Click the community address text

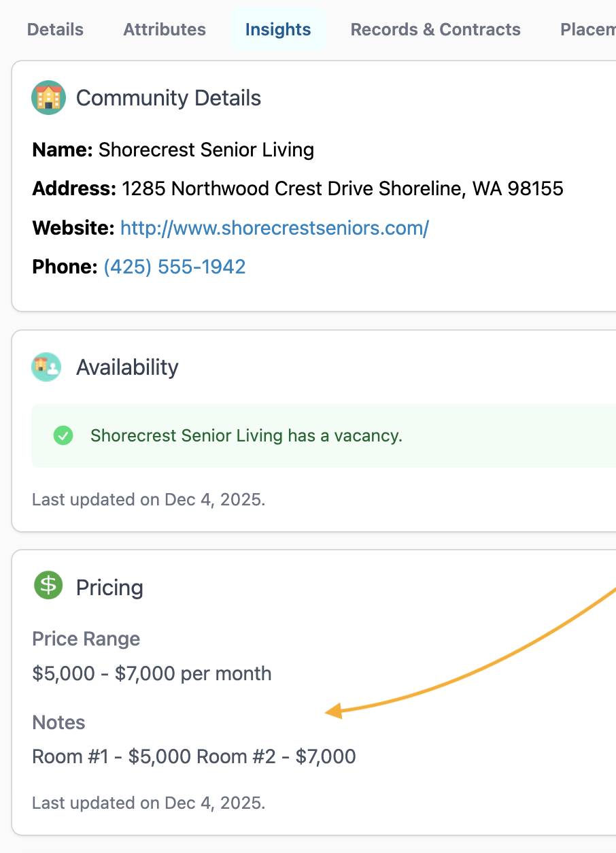(342, 188)
